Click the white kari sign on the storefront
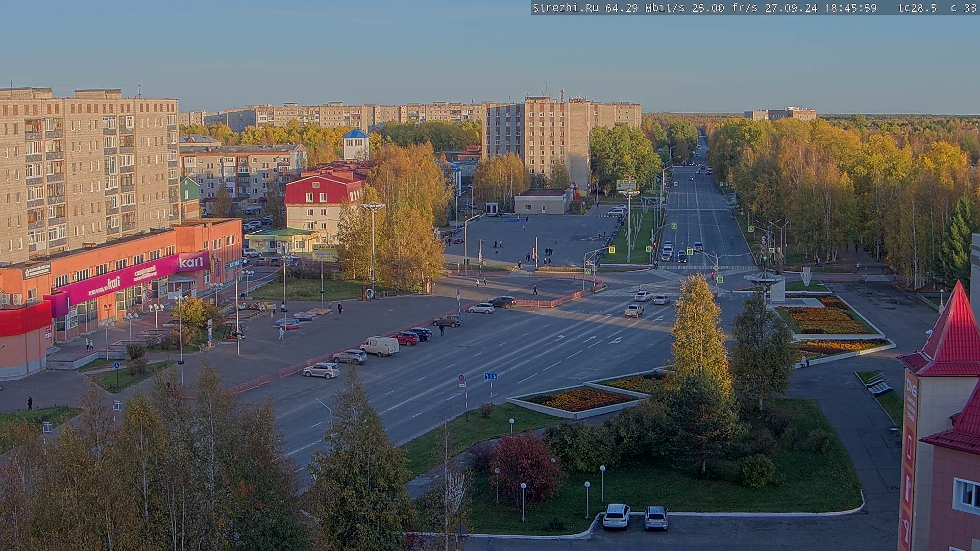The image size is (980, 551). click(x=191, y=262)
